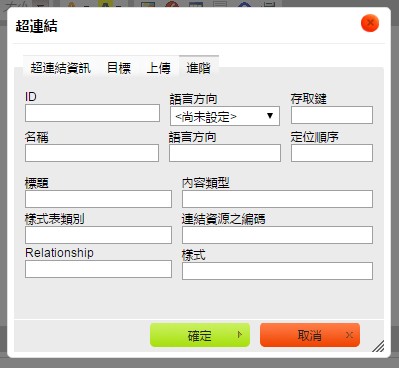Click into the 名稱 text field
Screen dimensions: 399x368
(x=92, y=153)
